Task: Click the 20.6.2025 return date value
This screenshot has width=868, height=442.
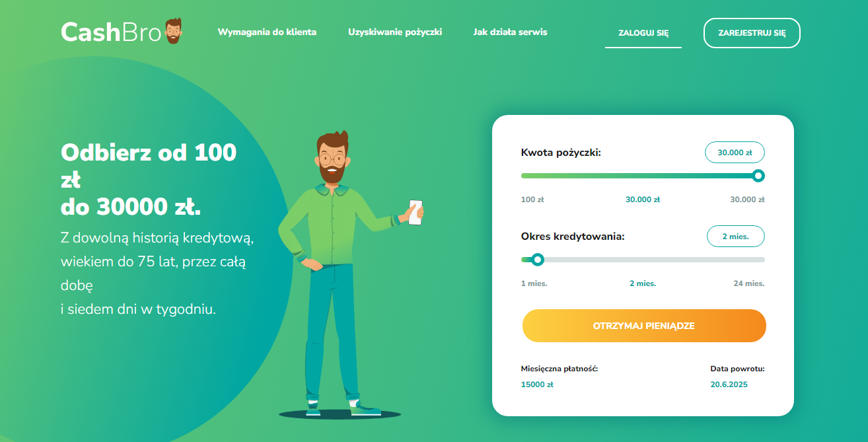Action: click(729, 384)
